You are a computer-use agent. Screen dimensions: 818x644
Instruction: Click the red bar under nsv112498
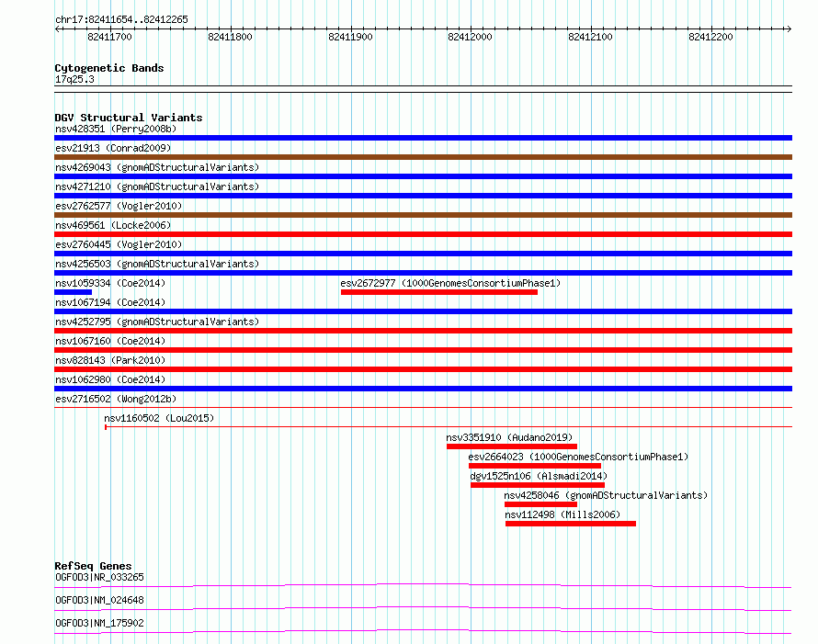[571, 524]
